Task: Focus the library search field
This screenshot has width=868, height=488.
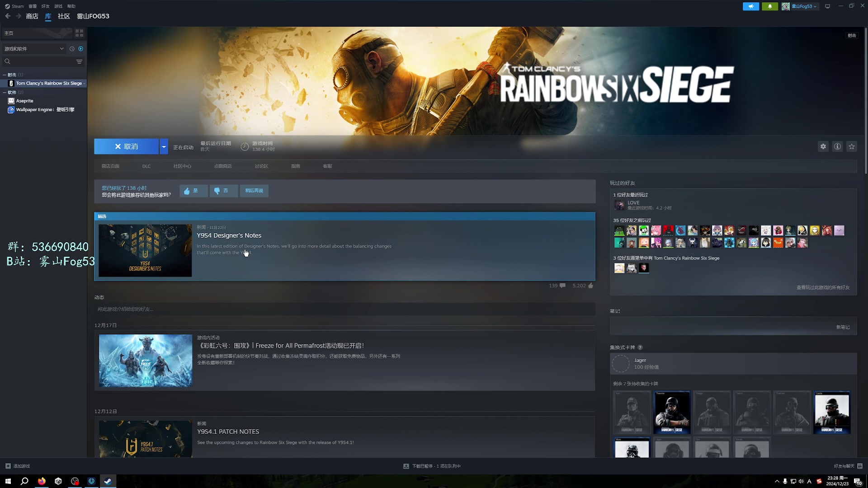Action: [x=38, y=61]
